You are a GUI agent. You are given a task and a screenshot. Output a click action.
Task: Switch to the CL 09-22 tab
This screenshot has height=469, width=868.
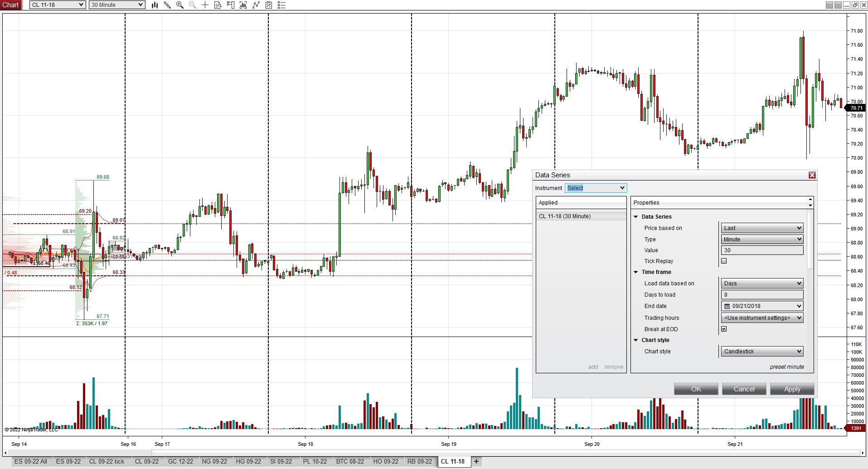pyautogui.click(x=147, y=461)
